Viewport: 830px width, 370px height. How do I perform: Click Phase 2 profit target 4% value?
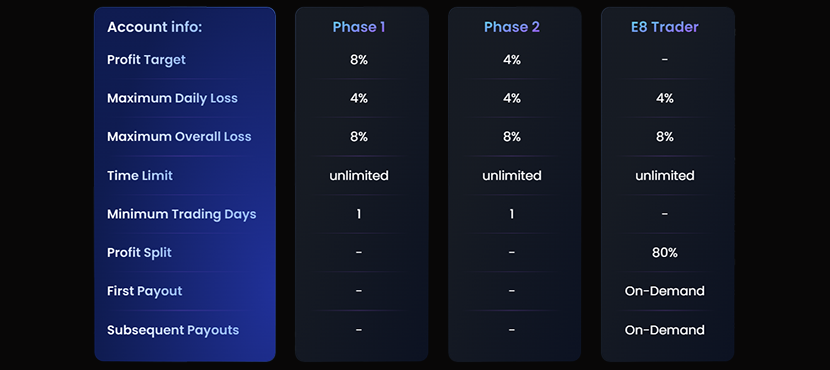512,60
